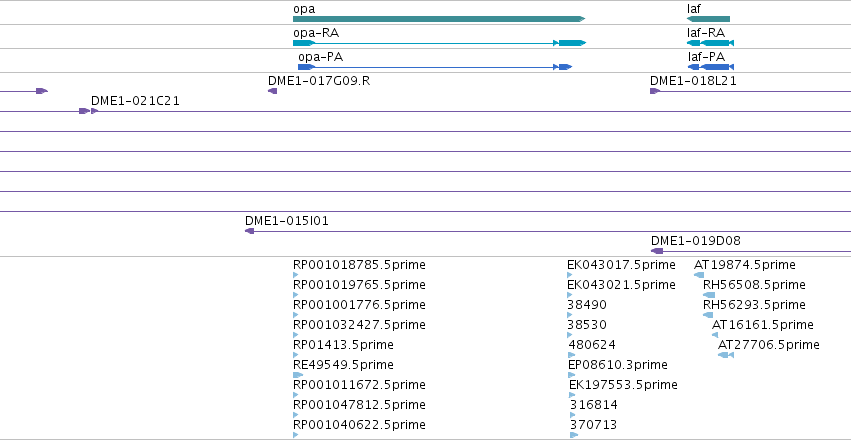Click the RE49549.5prime blue arrow glyph
This screenshot has width=851, height=440.
click(298, 375)
